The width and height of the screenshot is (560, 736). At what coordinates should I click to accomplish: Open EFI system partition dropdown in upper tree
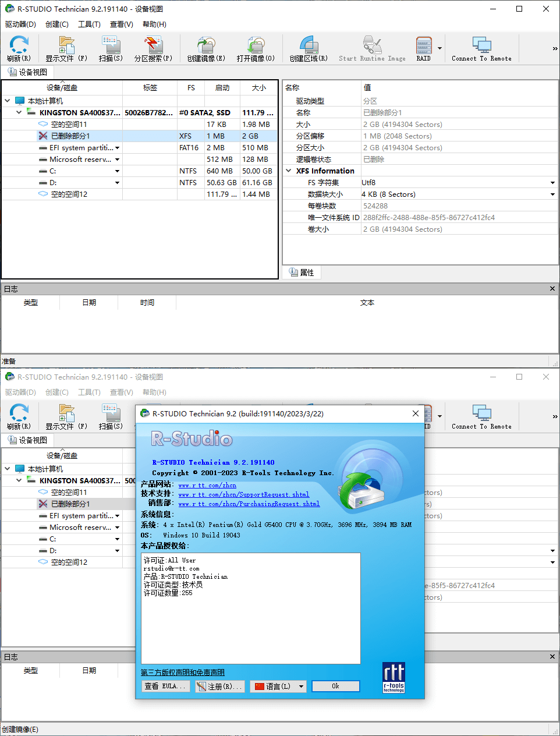117,148
